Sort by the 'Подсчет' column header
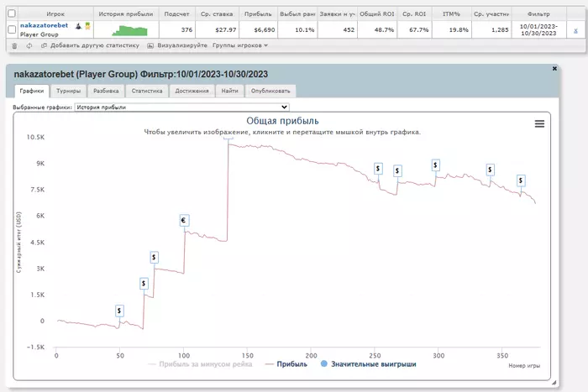This screenshot has width=588, height=392. [x=176, y=14]
